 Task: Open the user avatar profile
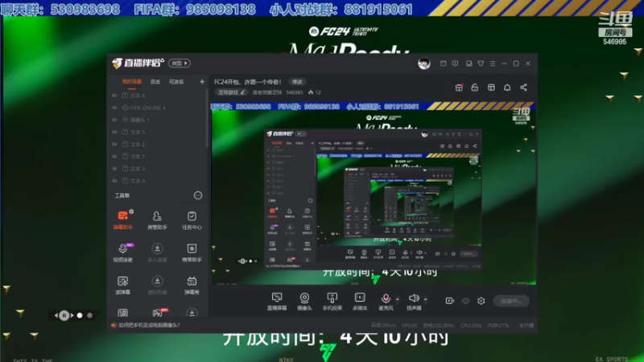point(424,64)
